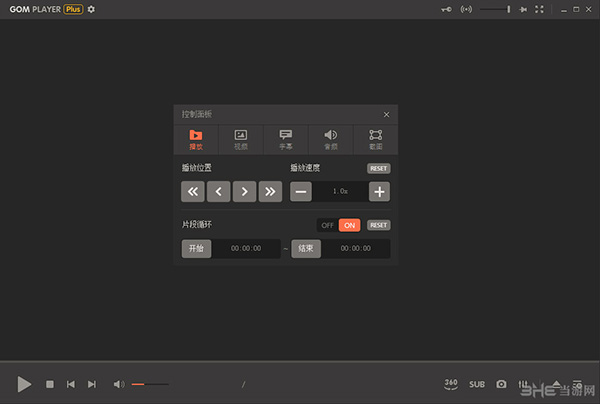Go to the previous track

71,384
